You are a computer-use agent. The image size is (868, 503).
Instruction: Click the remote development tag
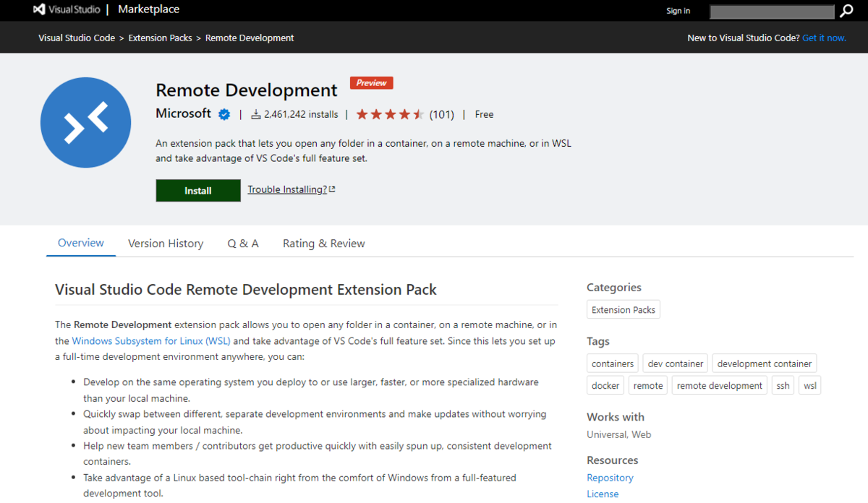point(720,385)
